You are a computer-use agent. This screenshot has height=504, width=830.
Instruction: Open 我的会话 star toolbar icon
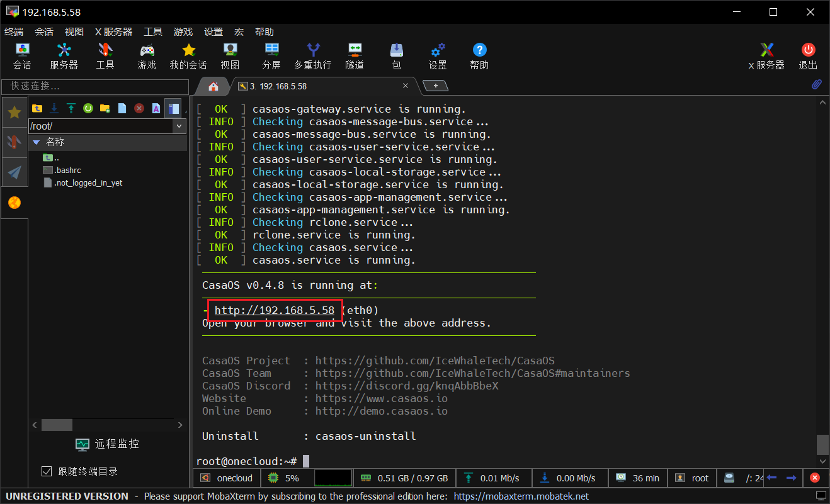(x=188, y=56)
